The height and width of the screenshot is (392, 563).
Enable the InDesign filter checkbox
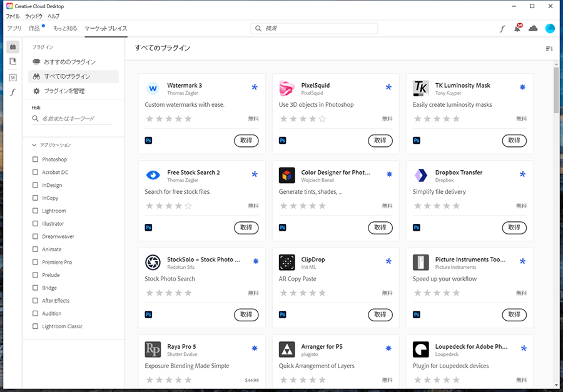coord(35,185)
